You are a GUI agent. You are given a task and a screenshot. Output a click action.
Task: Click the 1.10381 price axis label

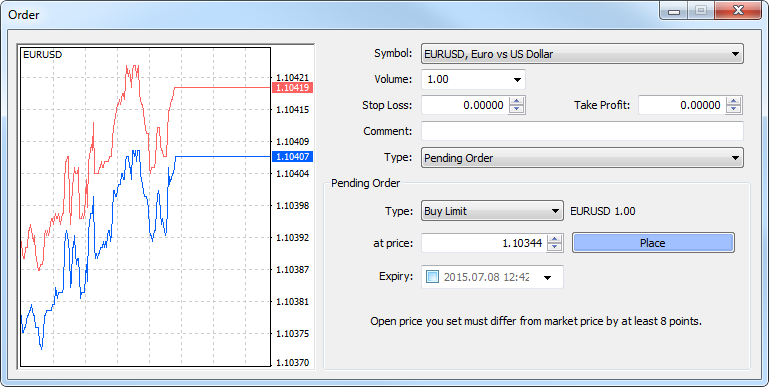click(292, 302)
